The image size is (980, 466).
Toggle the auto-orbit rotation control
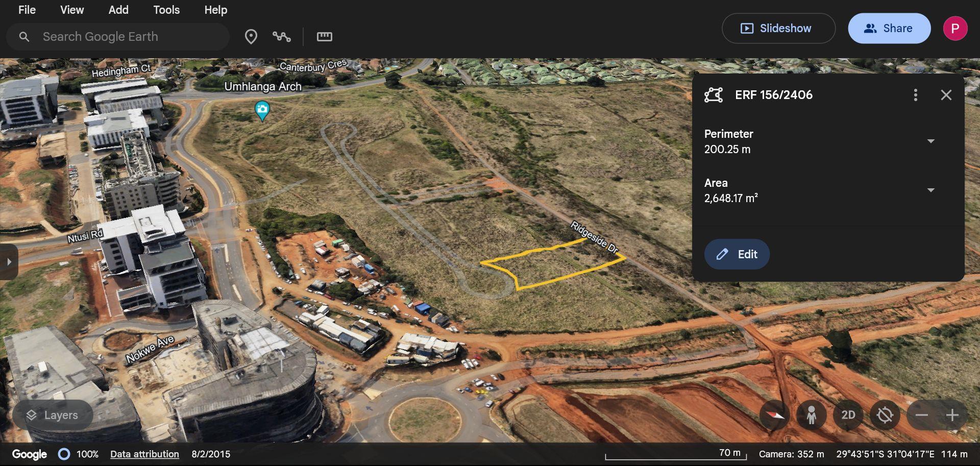tap(886, 415)
